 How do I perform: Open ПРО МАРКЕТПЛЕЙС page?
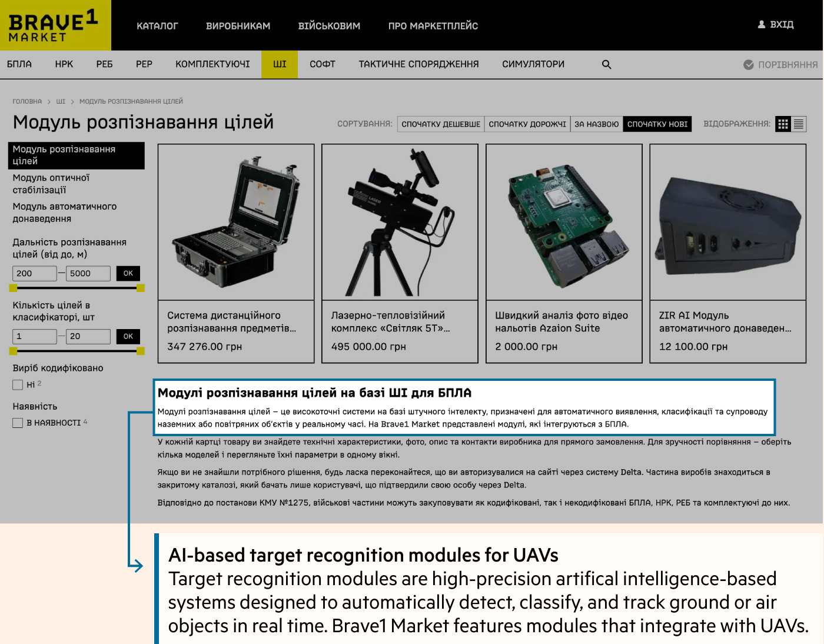pos(433,26)
